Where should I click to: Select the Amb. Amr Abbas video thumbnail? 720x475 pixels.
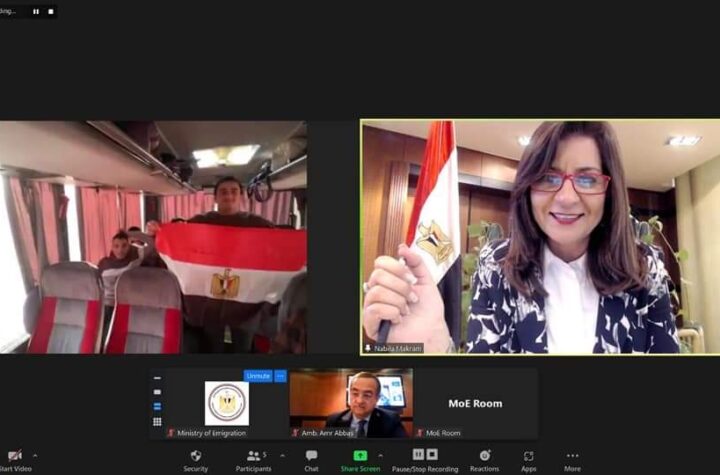350,402
